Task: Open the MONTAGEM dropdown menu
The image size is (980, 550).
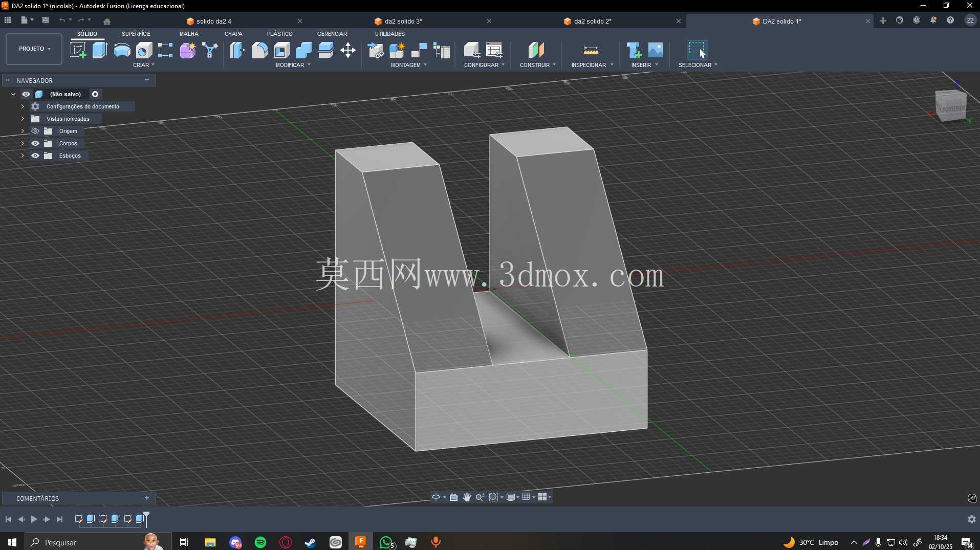Action: click(x=408, y=65)
